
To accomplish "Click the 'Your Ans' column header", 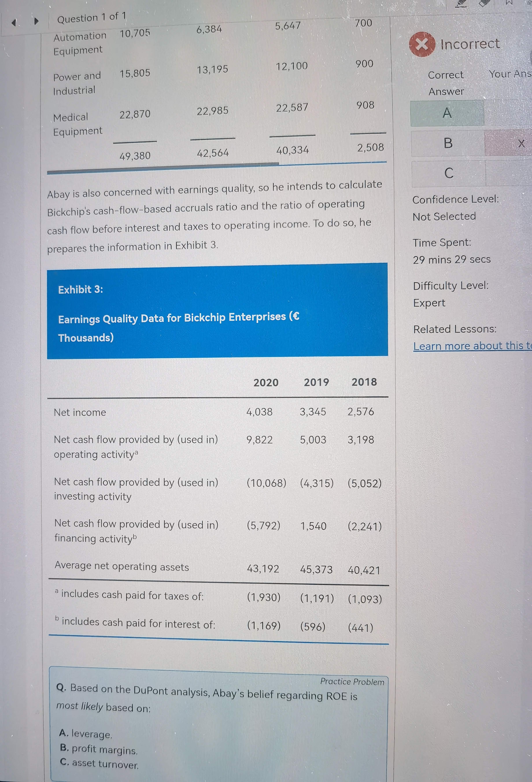I will tap(510, 74).
